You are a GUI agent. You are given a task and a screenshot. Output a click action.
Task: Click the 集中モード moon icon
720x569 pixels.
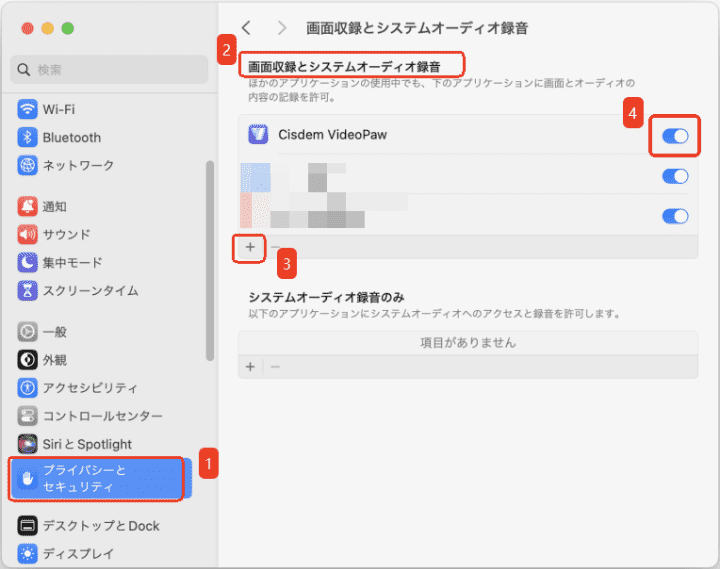click(x=27, y=263)
